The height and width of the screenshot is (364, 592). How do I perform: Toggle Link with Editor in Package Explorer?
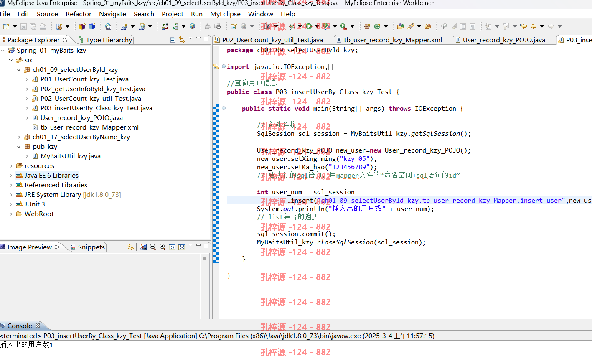click(182, 40)
